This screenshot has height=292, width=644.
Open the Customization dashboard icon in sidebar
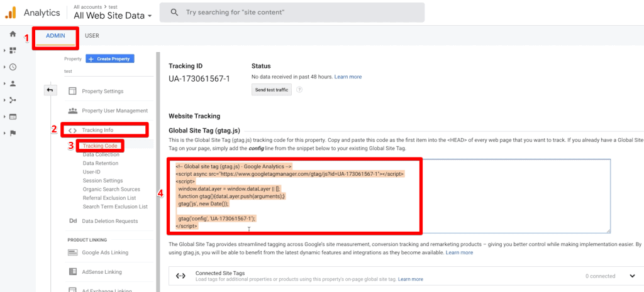tap(13, 50)
